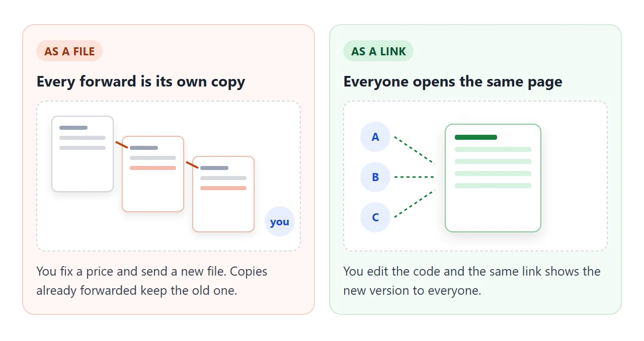Viewport: 644px width, 341px height.
Task: Click the green shared page document
Action: point(493,178)
